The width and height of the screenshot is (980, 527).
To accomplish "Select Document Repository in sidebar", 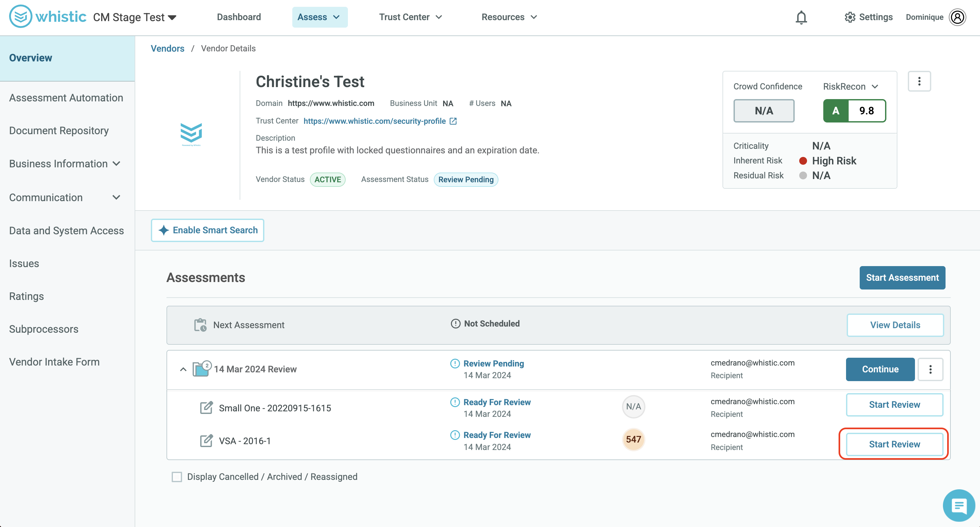I will coord(59,130).
